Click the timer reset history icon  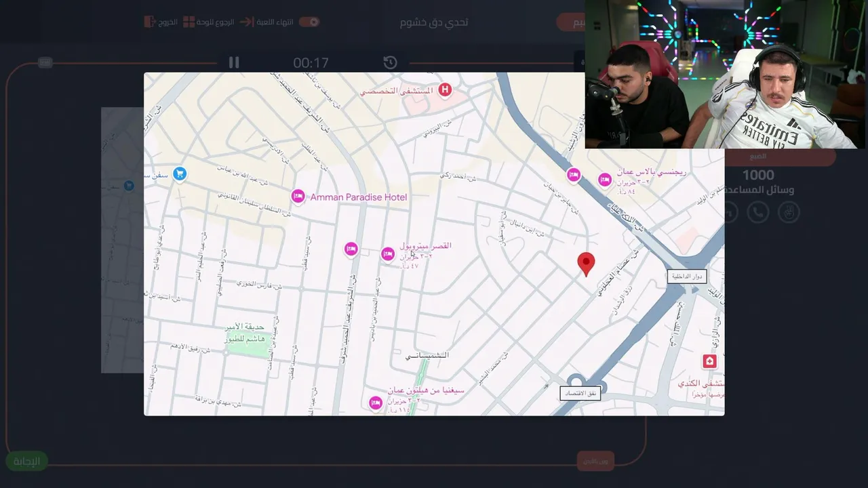click(390, 62)
